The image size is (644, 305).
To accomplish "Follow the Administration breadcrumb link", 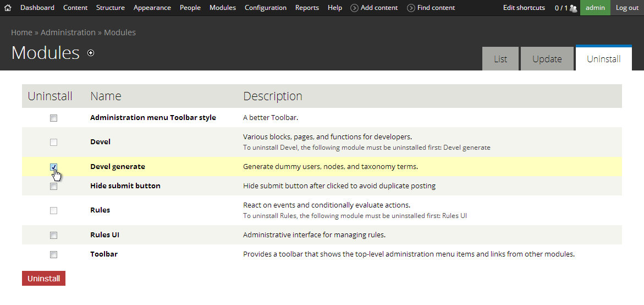I will coord(68,32).
